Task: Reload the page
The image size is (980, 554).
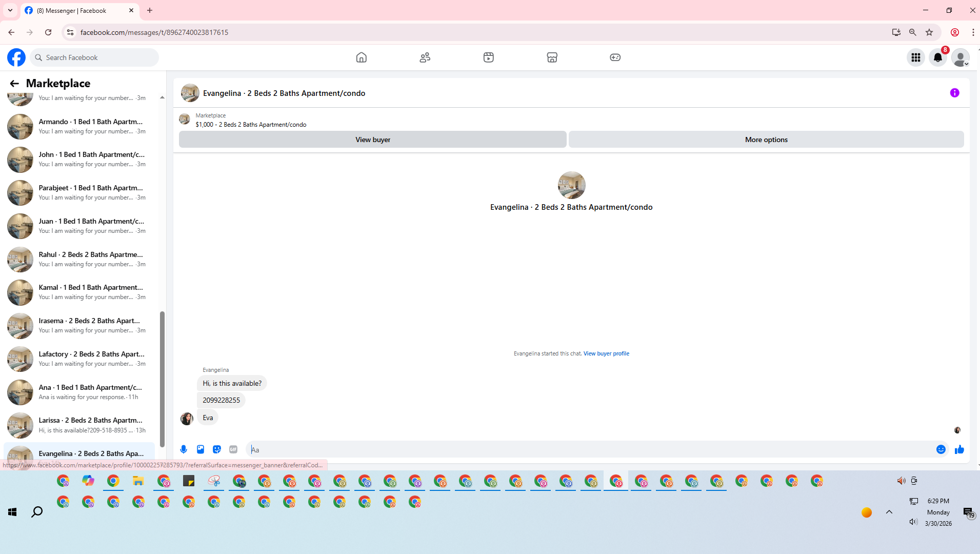Action: coord(48,32)
